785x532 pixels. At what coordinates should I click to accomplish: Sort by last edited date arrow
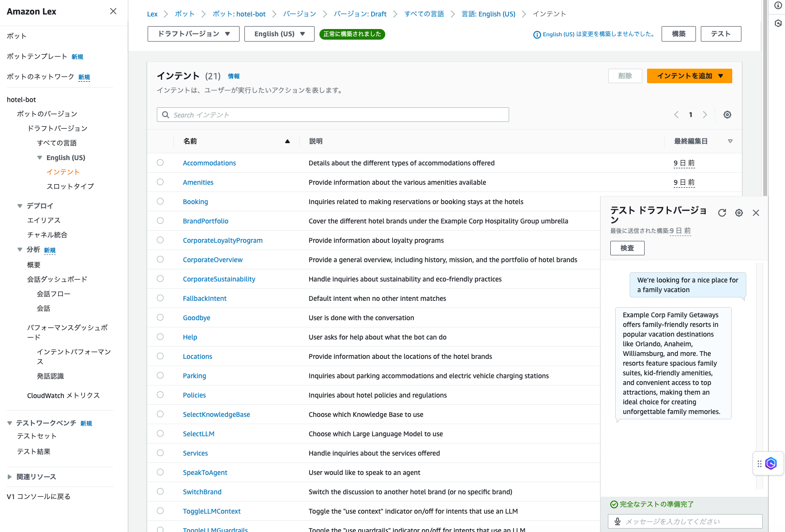[x=730, y=141]
